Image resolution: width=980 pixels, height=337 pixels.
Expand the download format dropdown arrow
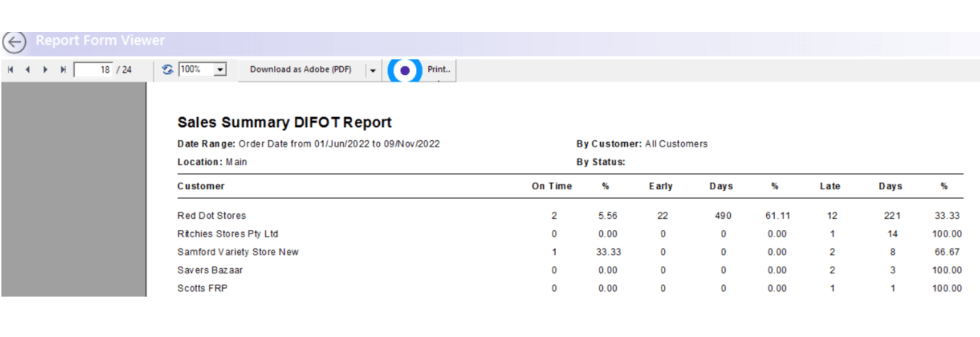(373, 70)
